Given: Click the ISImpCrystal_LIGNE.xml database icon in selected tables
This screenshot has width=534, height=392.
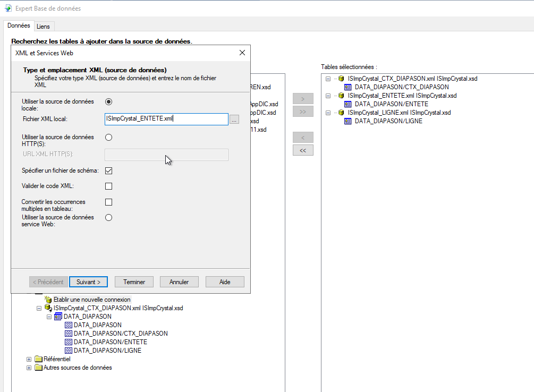Looking at the screenshot, I should (341, 113).
